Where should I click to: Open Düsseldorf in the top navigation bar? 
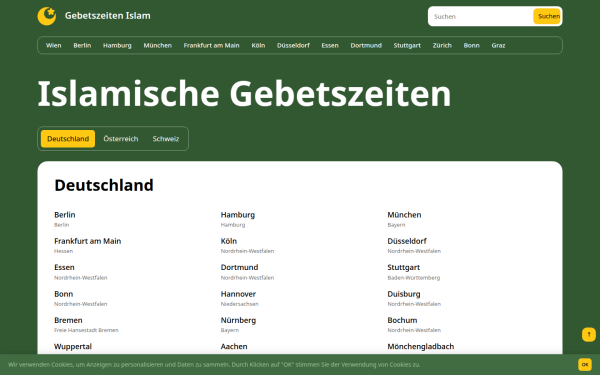coord(293,45)
